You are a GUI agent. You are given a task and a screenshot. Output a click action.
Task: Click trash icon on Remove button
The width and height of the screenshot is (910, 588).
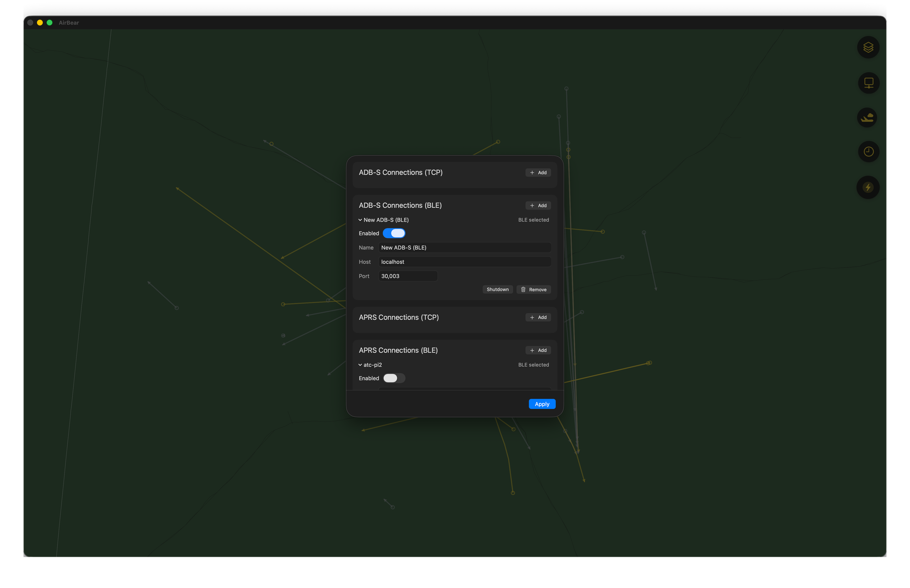523,290
